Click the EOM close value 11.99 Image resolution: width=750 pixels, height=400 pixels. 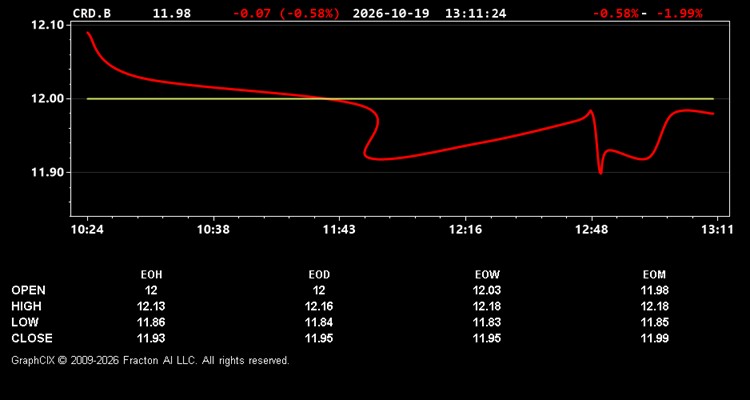pyautogui.click(x=654, y=338)
